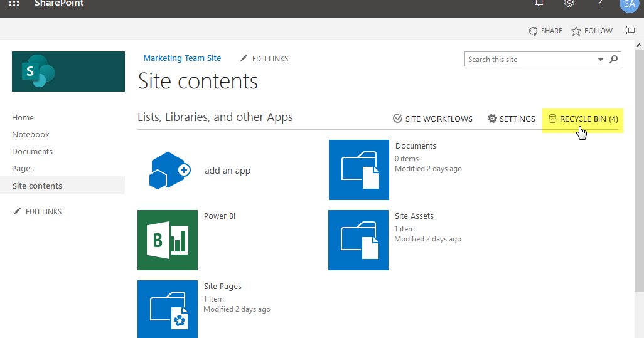This screenshot has width=644, height=338.
Task: Open the Site Pages library tile
Action: pyautogui.click(x=168, y=309)
